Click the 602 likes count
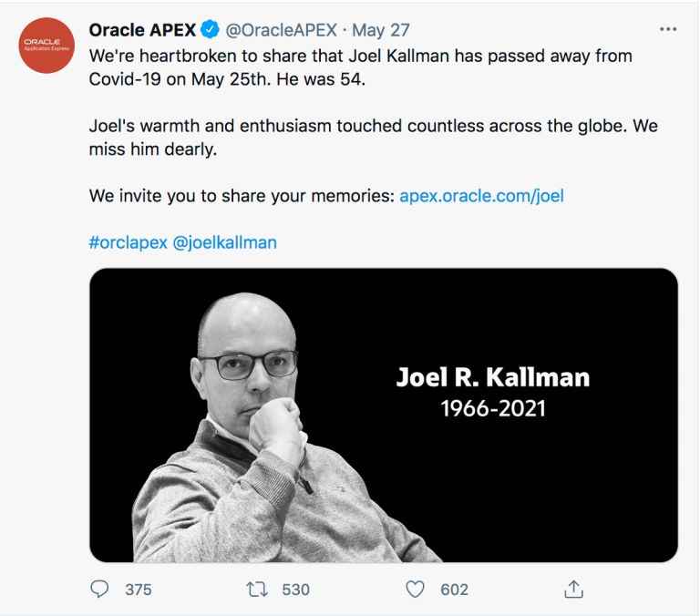700x616 pixels. point(454,590)
